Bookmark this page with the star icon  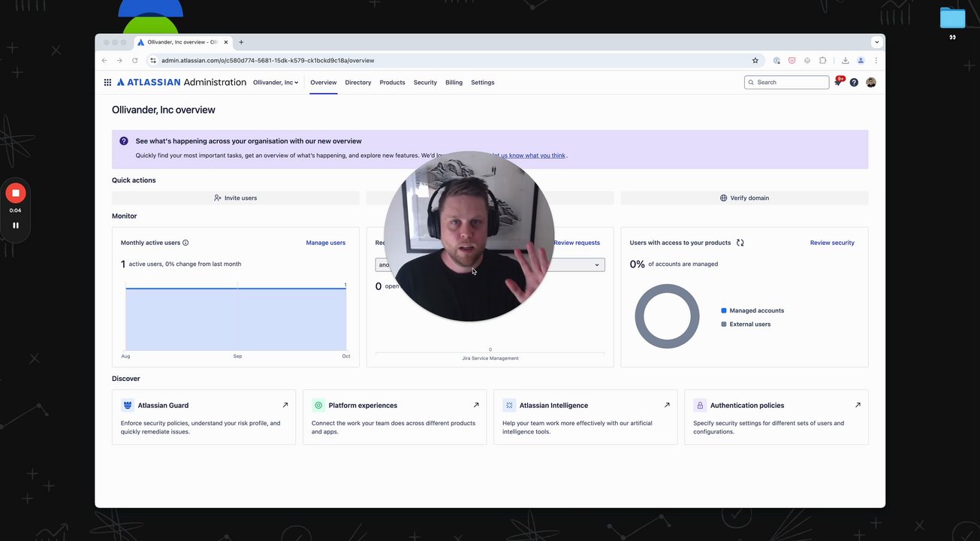(x=755, y=61)
